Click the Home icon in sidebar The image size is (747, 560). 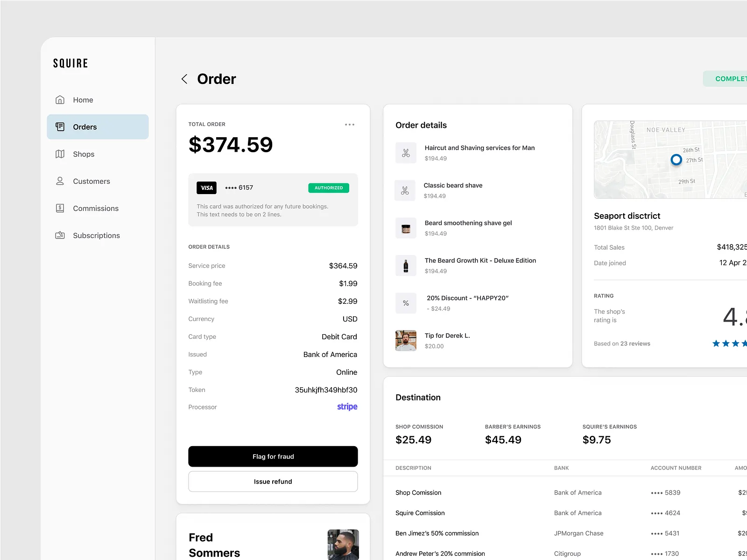click(x=60, y=100)
